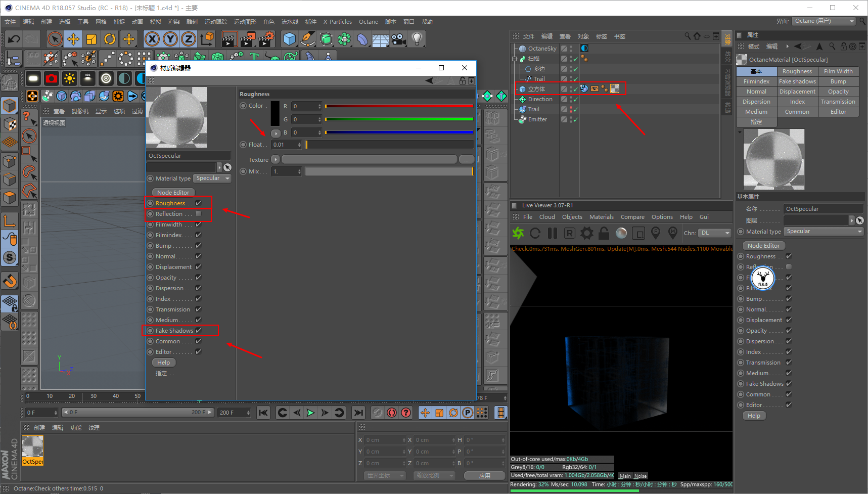Toggle Opacity checkbox in attributes panel
This screenshot has height=494, width=868.
pos(789,331)
